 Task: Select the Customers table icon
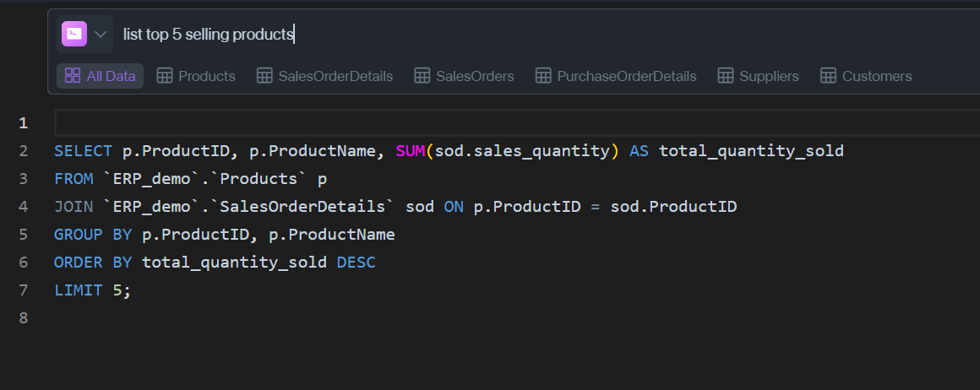pos(828,76)
